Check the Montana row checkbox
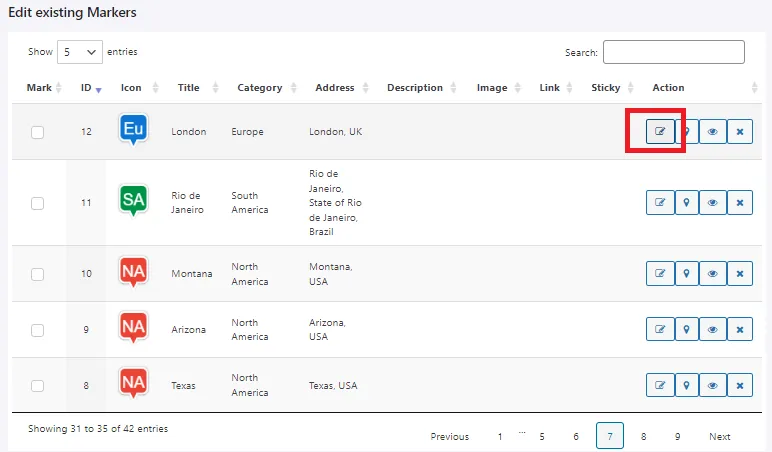772x452 pixels. click(x=37, y=274)
